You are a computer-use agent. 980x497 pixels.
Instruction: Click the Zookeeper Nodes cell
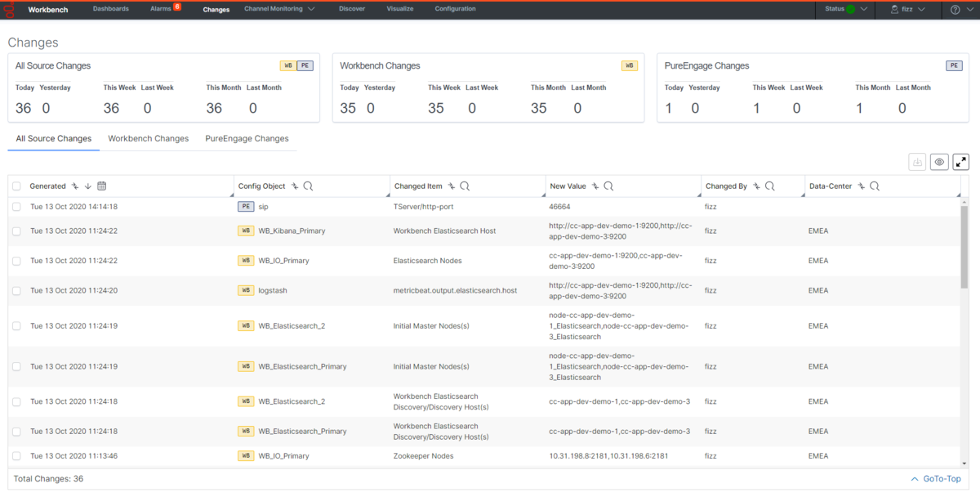pyautogui.click(x=423, y=456)
